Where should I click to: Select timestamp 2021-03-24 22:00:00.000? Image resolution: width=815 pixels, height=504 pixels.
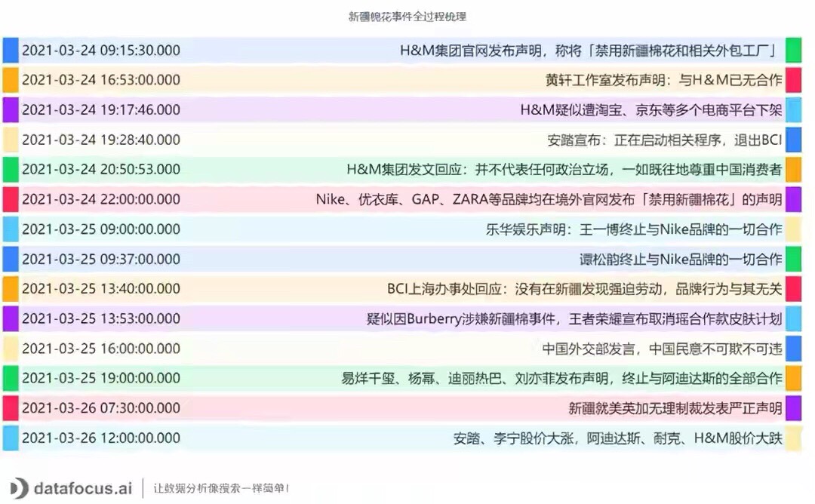tap(101, 199)
